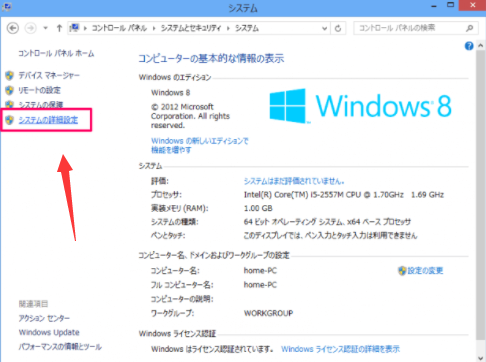Open Windows ライセンス認証の詳細を表示 link
486x362 pixels.
[340, 349]
